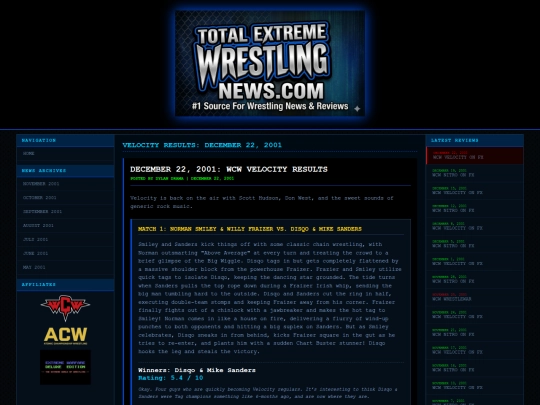
Task: Open the September 2001 news archive
Action: [65, 211]
